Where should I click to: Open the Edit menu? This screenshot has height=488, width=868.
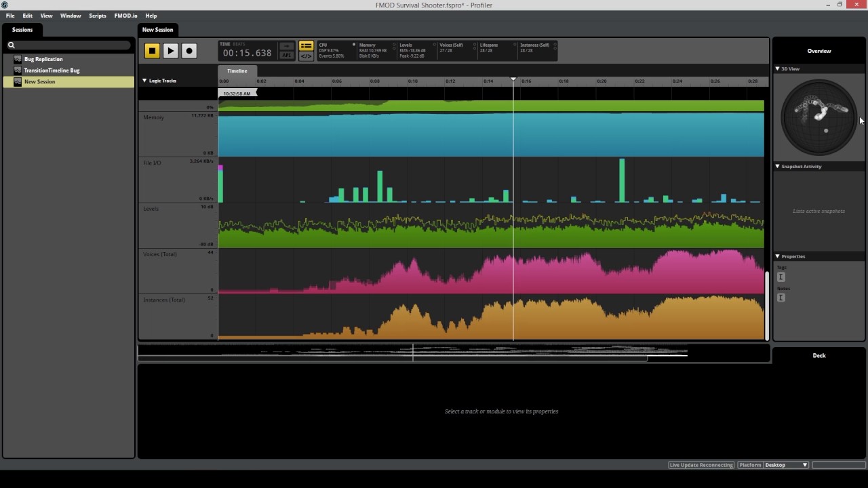[x=27, y=16]
